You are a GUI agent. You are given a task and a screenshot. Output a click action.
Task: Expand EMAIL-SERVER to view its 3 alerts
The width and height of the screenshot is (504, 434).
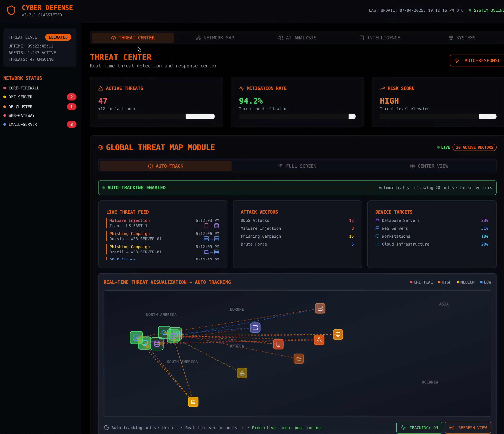(x=71, y=124)
